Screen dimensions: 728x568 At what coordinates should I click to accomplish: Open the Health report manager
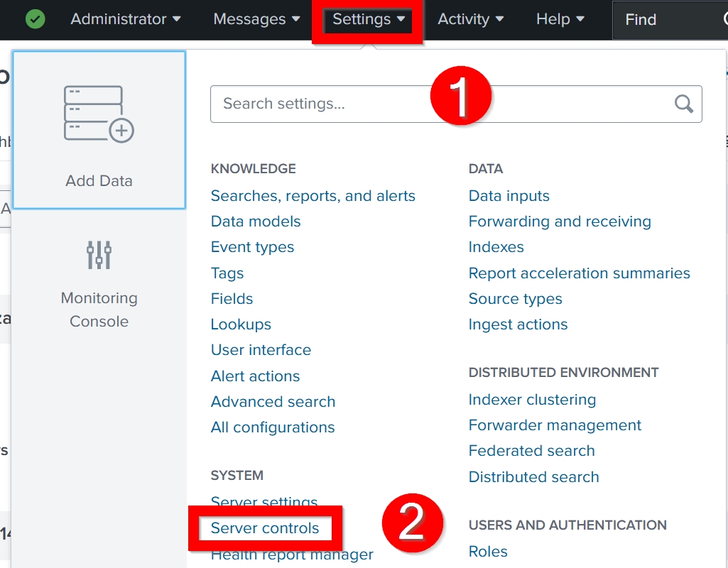pos(292,555)
